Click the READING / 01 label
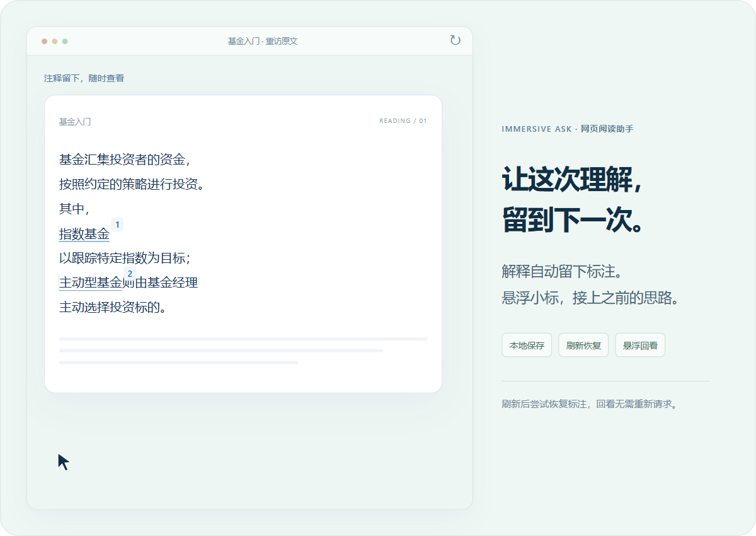Screen dimensions: 756x536 [x=403, y=121]
